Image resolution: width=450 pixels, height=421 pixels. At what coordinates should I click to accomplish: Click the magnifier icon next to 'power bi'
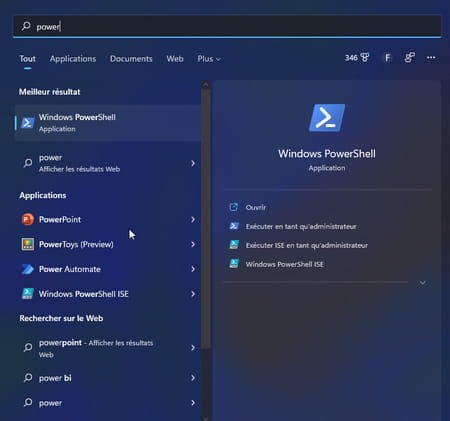(28, 377)
